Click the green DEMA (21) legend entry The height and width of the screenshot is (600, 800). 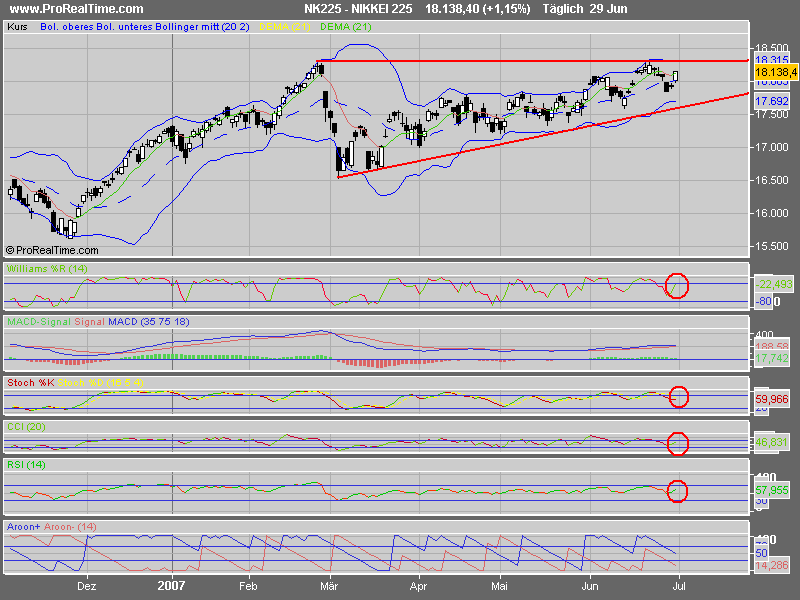coord(347,29)
